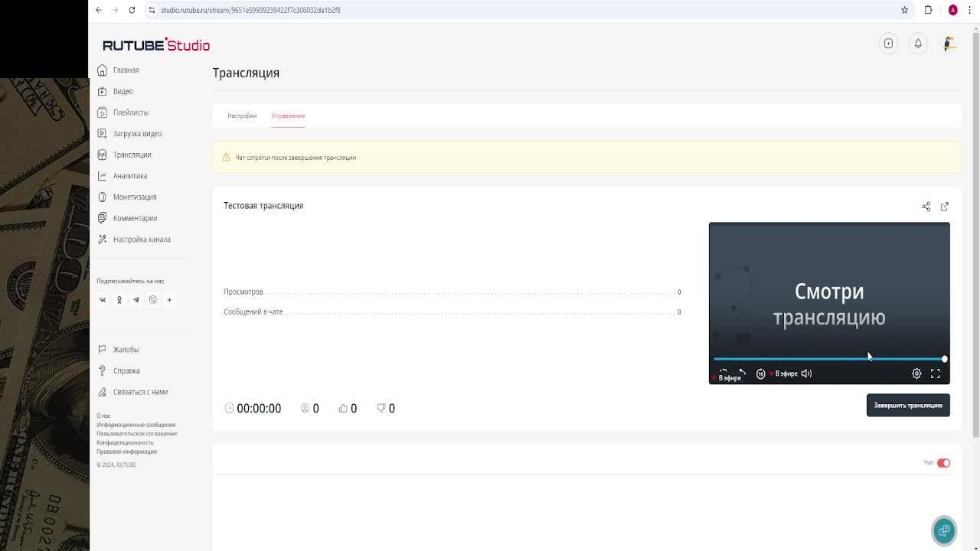980x551 pixels.
Task: Open the user profile avatar menu
Action: pos(949,44)
